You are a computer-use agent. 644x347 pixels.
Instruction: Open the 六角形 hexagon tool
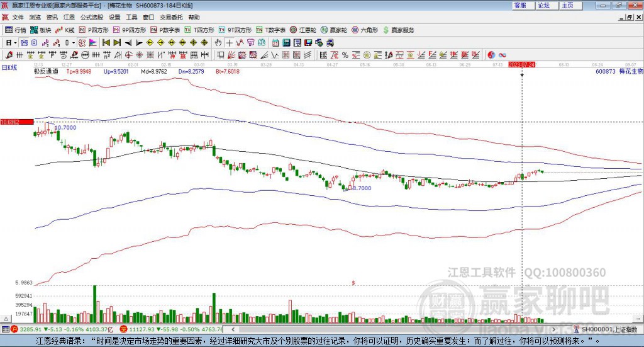(365, 30)
